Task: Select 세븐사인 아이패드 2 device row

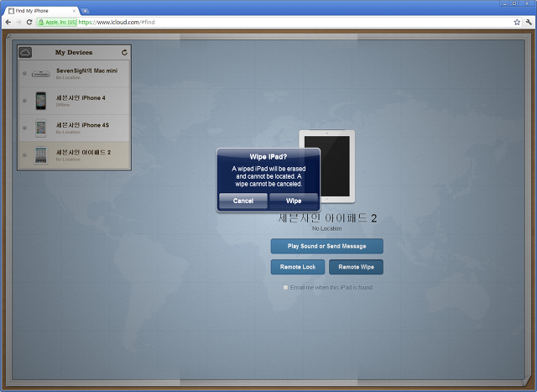Action: pyautogui.click(x=75, y=155)
